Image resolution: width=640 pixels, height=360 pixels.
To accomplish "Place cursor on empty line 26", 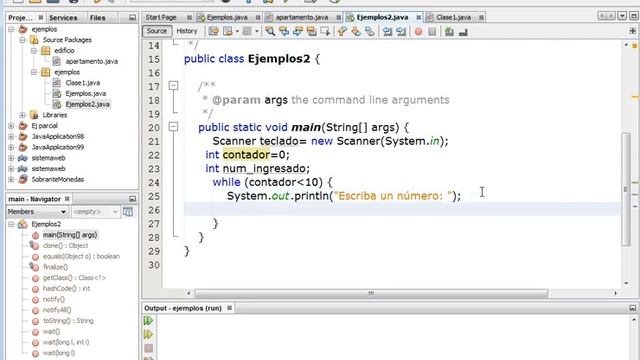I will (402, 209).
